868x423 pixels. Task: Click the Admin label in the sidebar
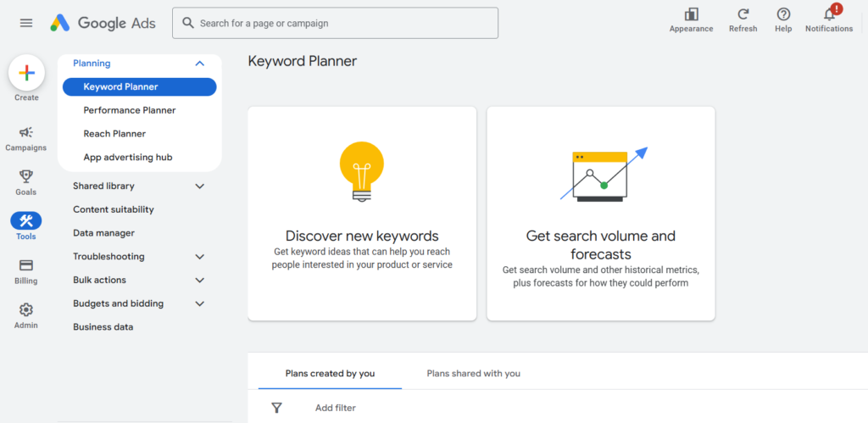click(26, 325)
